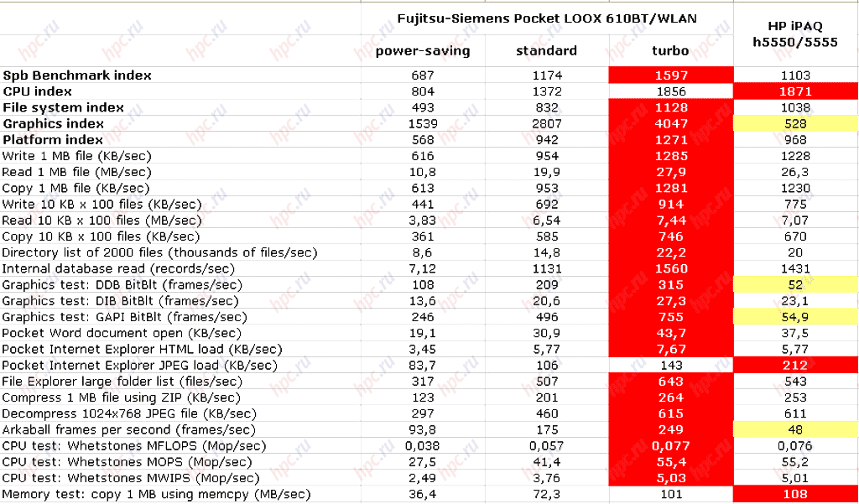Select red turbo cell showing 1597
The image size is (859, 504).
pos(670,75)
